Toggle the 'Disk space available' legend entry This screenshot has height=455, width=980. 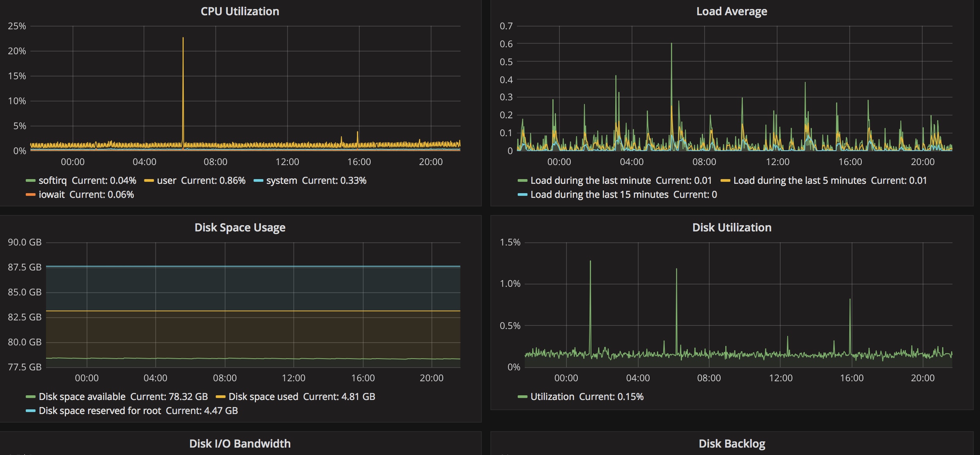[x=82, y=397]
